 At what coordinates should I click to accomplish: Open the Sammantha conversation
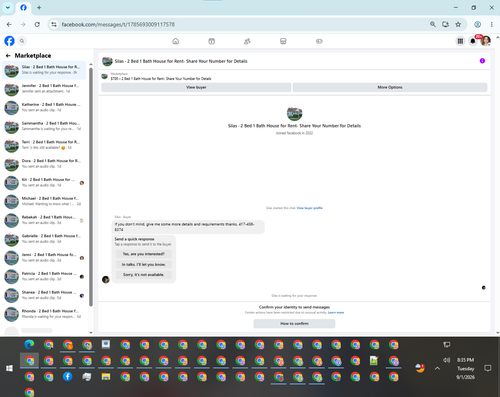pos(44,126)
